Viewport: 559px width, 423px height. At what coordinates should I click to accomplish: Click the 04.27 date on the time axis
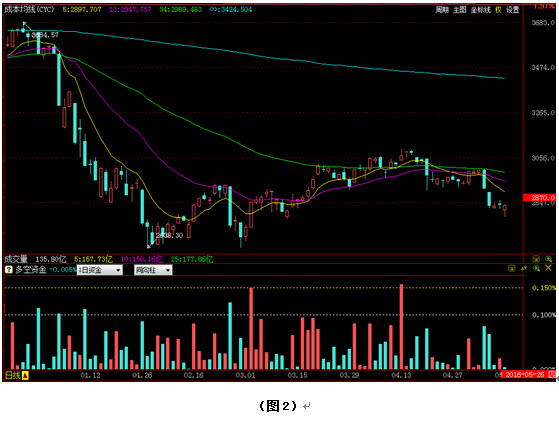[452, 375]
